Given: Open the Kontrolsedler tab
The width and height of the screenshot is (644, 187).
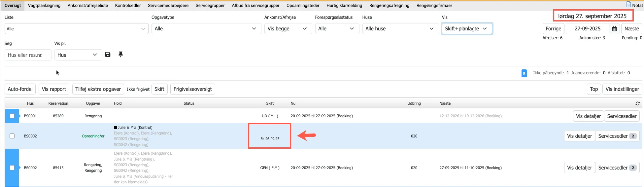Looking at the screenshot, I should pos(128,5).
